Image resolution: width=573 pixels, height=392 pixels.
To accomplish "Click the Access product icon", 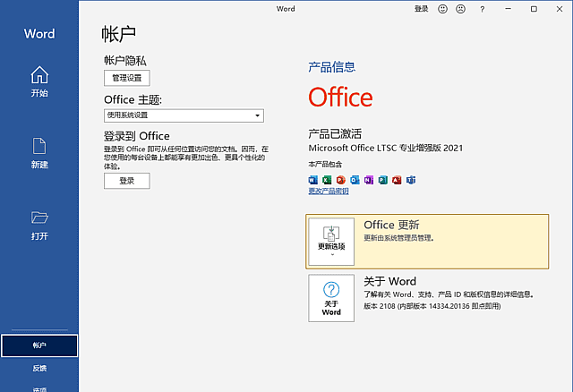I will click(397, 180).
